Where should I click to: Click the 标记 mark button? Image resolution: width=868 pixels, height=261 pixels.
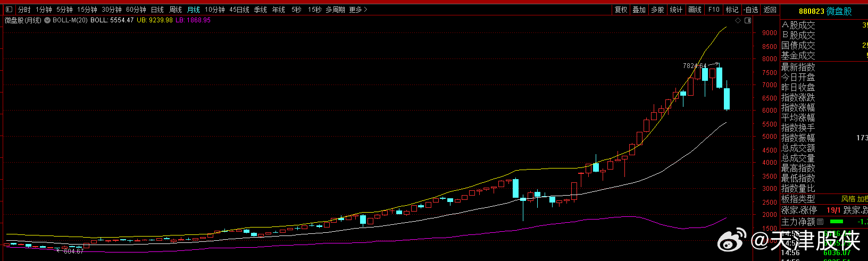(x=732, y=10)
